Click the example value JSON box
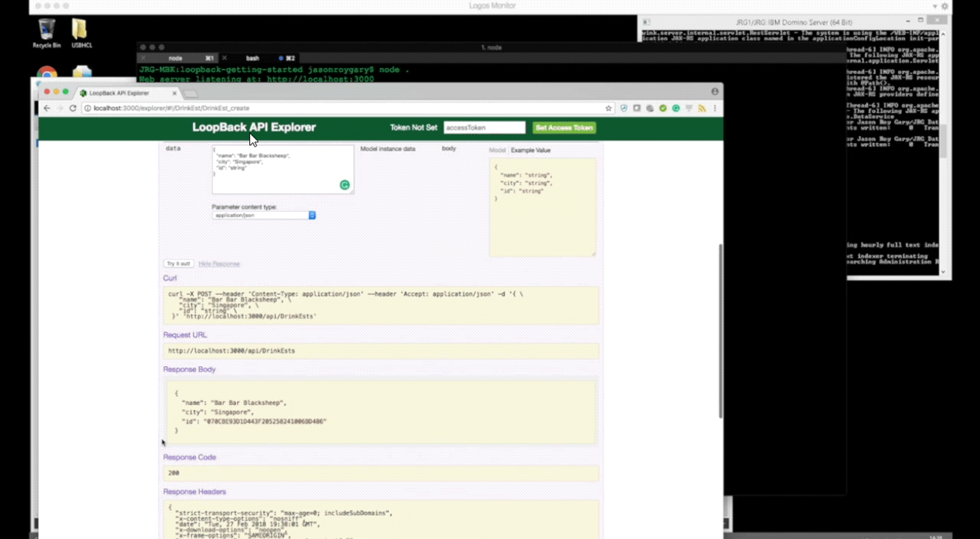Screen dimensions: 980x539 (x=542, y=207)
